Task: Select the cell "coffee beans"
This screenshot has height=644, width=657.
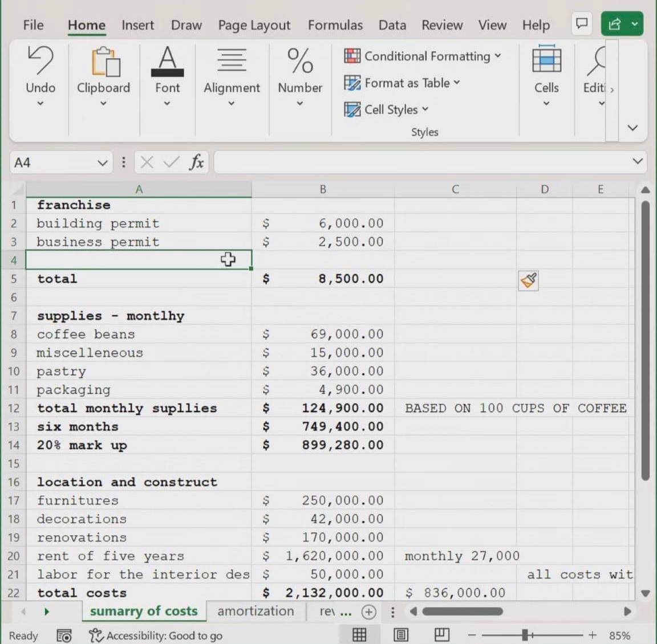Action: pos(139,334)
